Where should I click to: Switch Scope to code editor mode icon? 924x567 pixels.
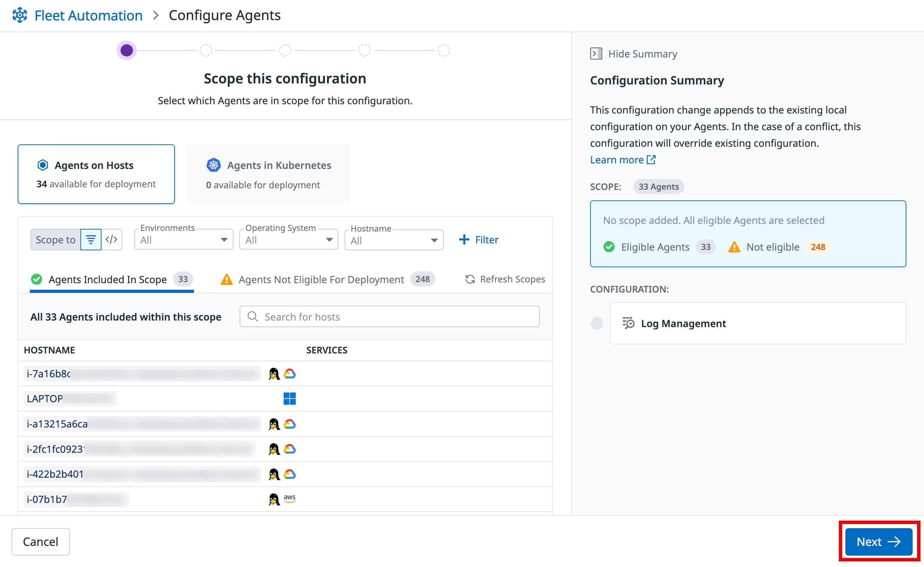(x=112, y=239)
